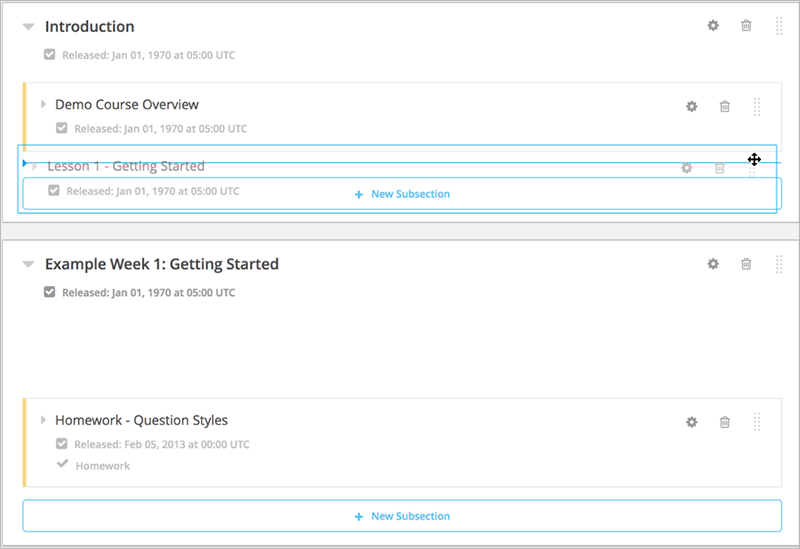
Task: Delete Example Week 1: Getting Started section
Action: point(746,264)
